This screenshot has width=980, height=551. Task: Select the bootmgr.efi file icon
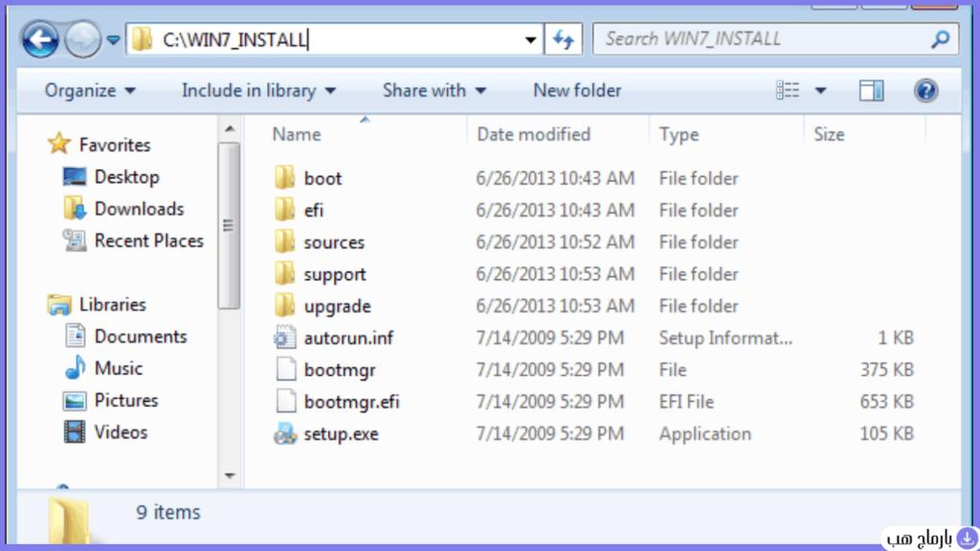[285, 402]
